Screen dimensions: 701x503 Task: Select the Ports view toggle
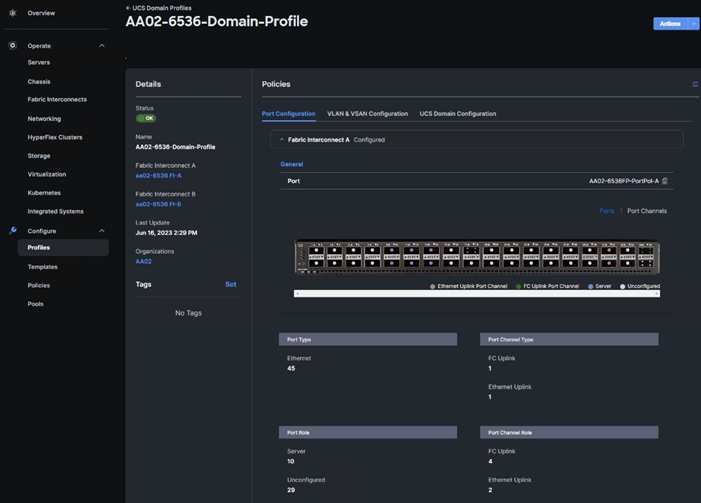(x=607, y=211)
